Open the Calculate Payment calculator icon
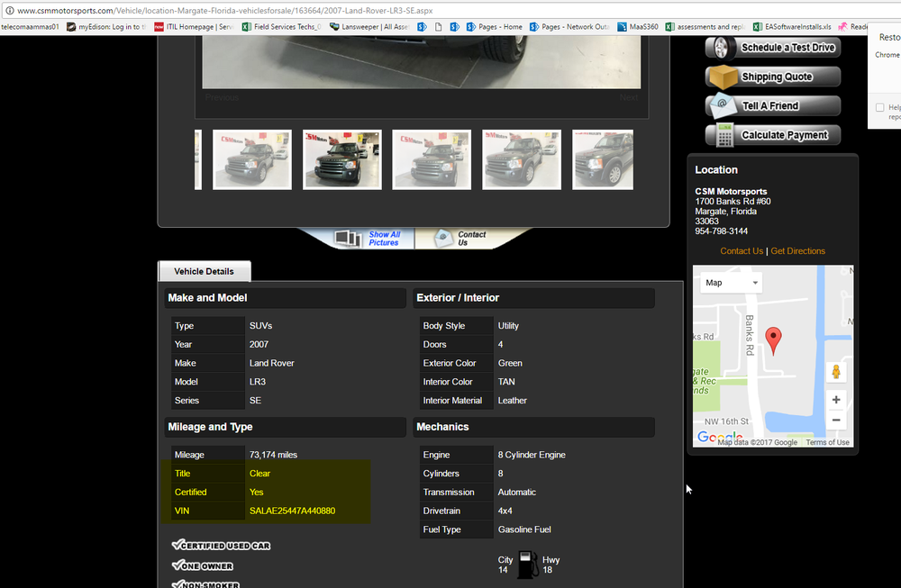901x588 pixels. pos(723,135)
